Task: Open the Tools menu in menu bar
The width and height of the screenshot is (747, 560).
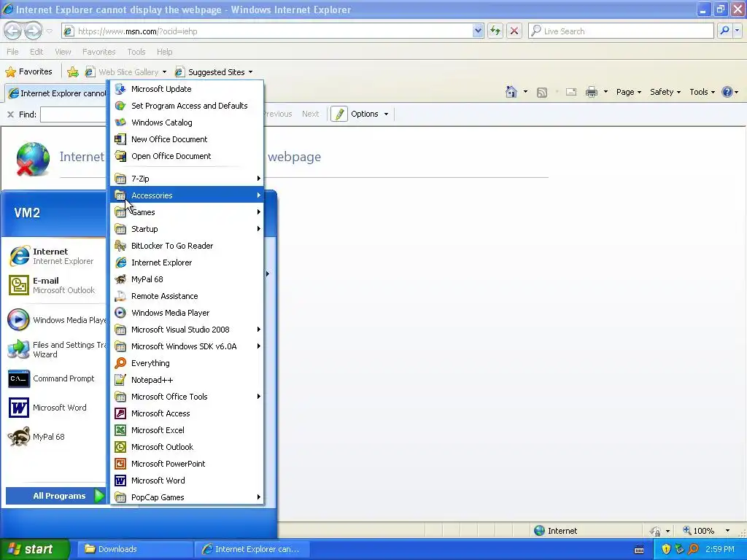Action: [136, 52]
